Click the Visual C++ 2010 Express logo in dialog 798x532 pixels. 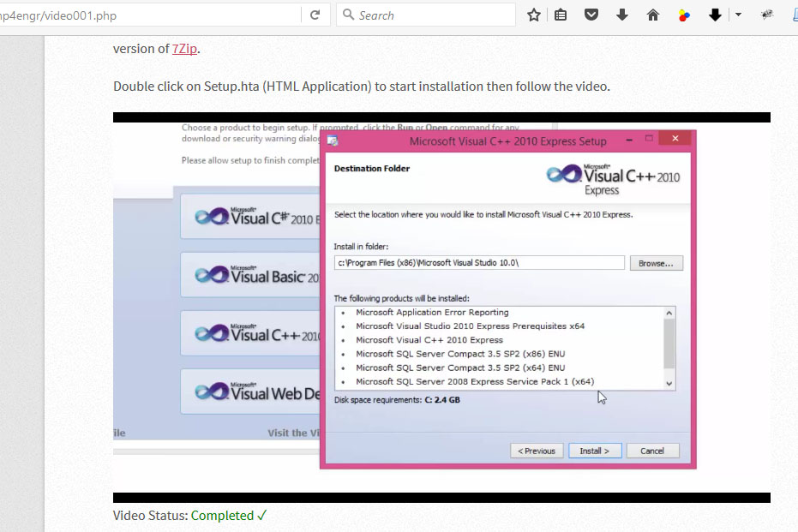pyautogui.click(x=613, y=180)
